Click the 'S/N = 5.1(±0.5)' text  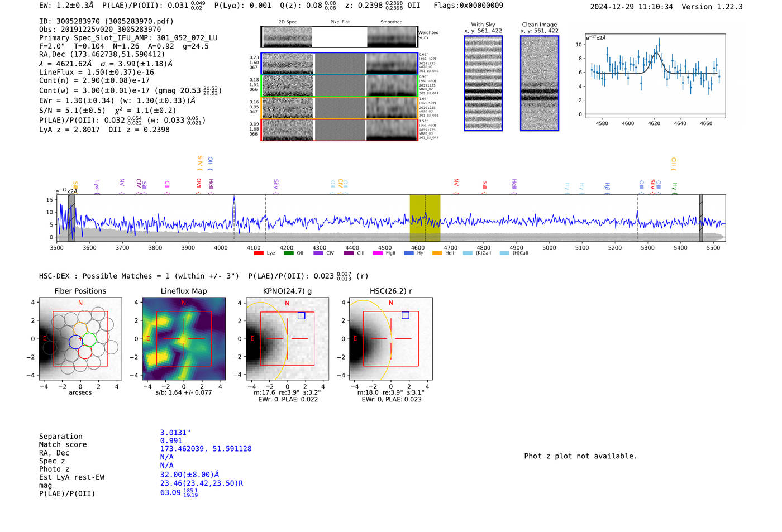pos(72,110)
